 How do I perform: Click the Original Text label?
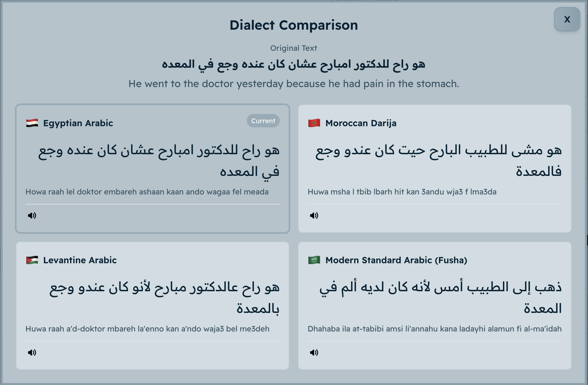coord(294,48)
